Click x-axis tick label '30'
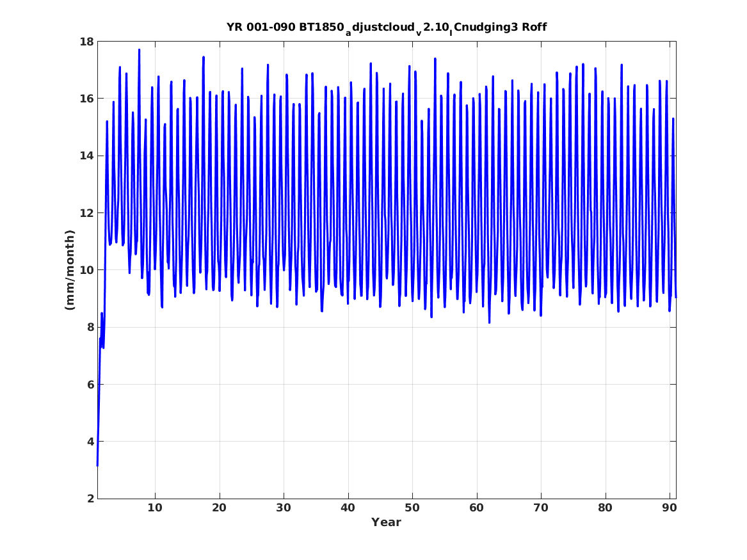Viewport: 747px width, 560px height. (284, 508)
